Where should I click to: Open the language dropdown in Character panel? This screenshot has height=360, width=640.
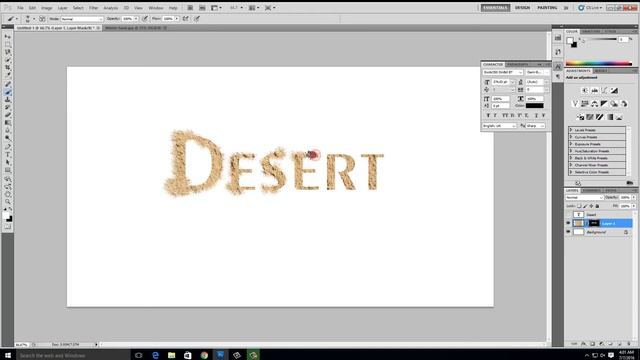coord(499,126)
